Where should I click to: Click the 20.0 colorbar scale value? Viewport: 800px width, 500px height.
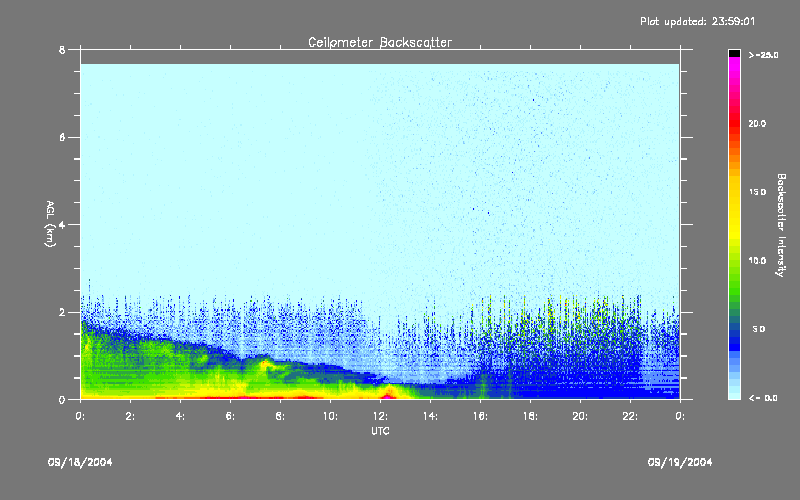click(757, 124)
